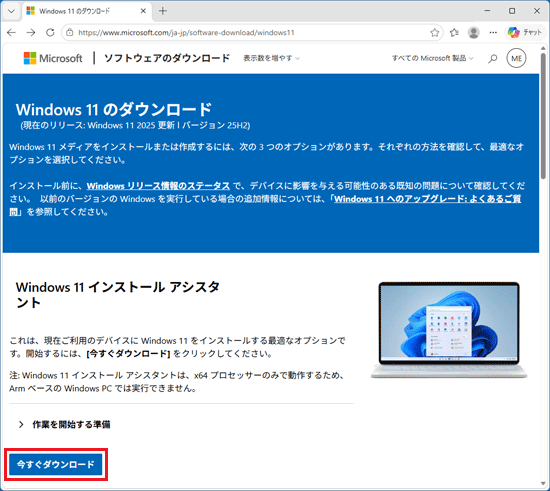Viewport: 550px width, 491px height.
Task: Open Windows リリース情報のステータス link
Action: [x=158, y=186]
